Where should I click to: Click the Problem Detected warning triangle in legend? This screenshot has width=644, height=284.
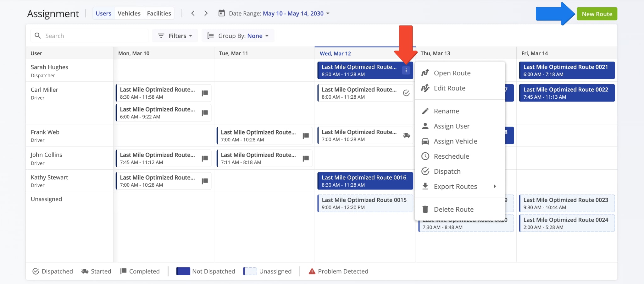(x=312, y=271)
